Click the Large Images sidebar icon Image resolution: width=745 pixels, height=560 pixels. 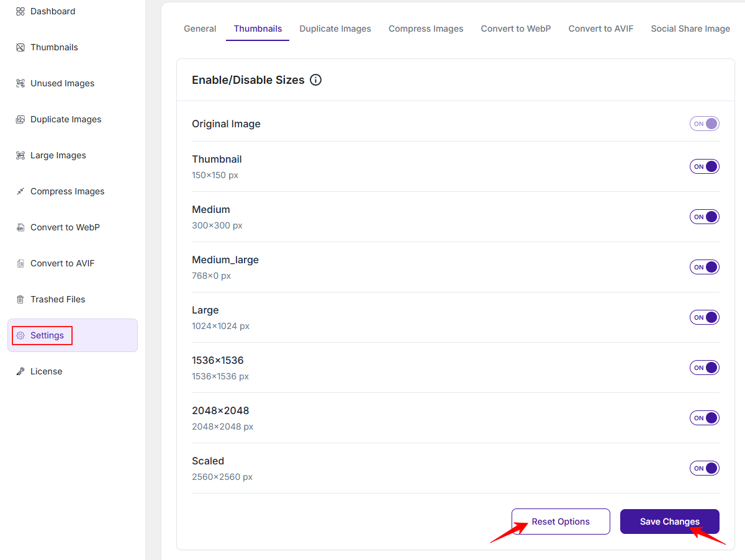(x=20, y=155)
